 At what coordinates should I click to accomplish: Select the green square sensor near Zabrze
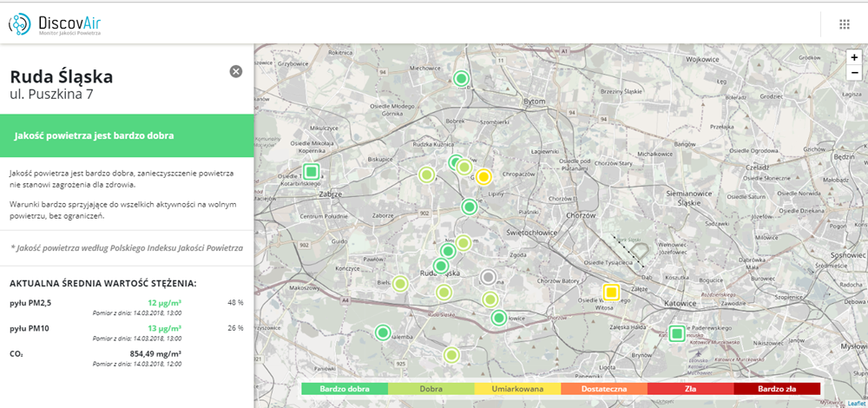point(311,171)
